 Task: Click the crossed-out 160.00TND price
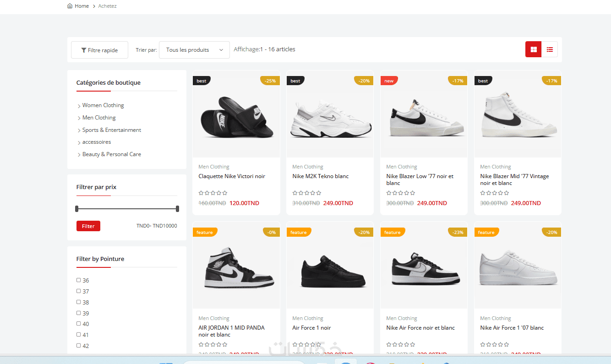pyautogui.click(x=212, y=203)
